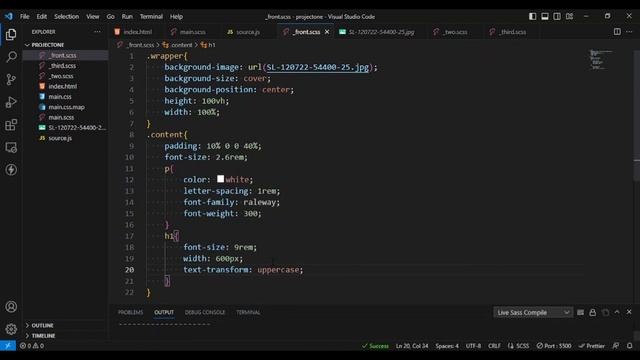Open the Extensions view
The height and width of the screenshot is (360, 640).
point(11,124)
